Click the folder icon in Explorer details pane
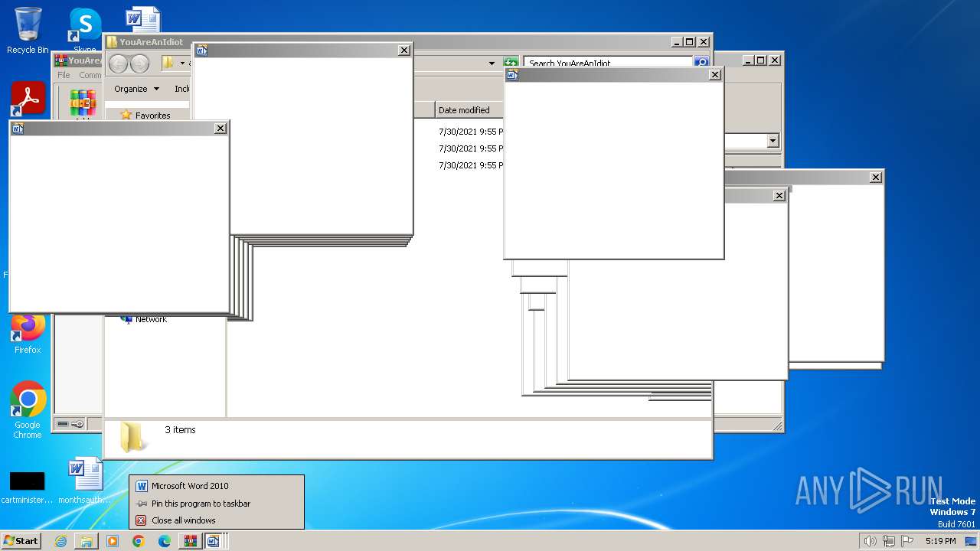The image size is (980, 551). 133,437
